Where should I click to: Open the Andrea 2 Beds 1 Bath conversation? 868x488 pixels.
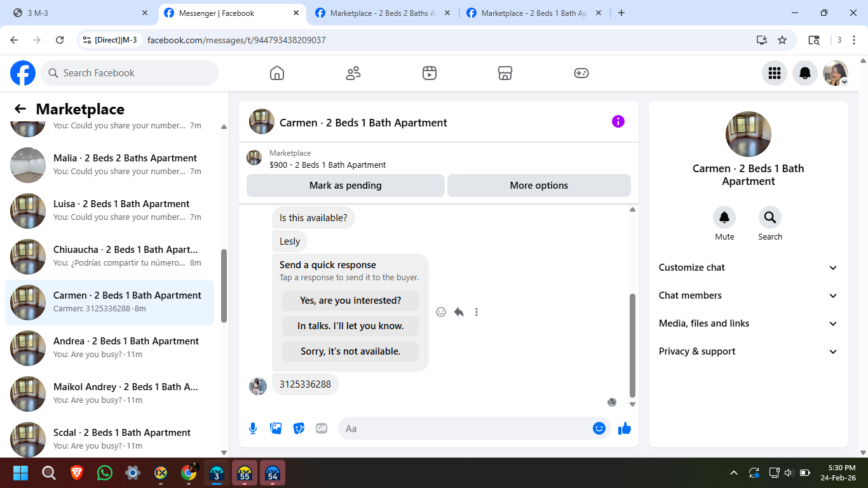pyautogui.click(x=109, y=348)
